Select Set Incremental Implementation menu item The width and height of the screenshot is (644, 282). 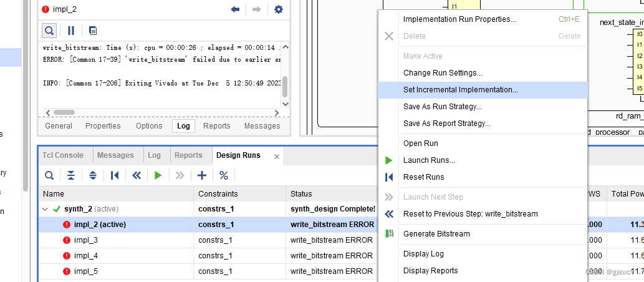coord(483,90)
